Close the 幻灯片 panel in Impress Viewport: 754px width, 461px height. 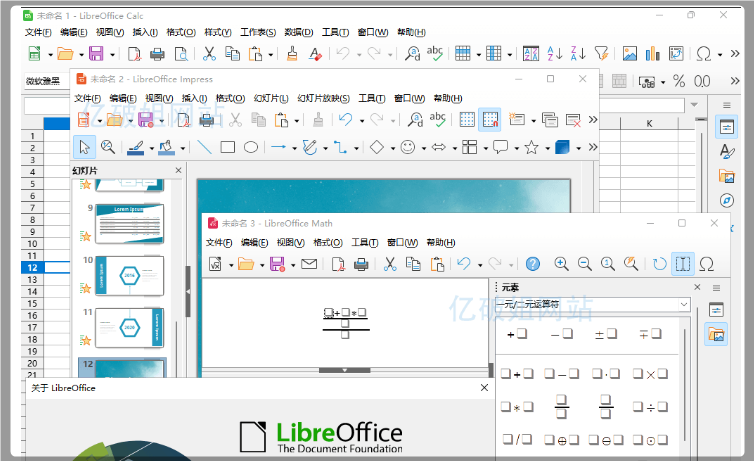178,170
